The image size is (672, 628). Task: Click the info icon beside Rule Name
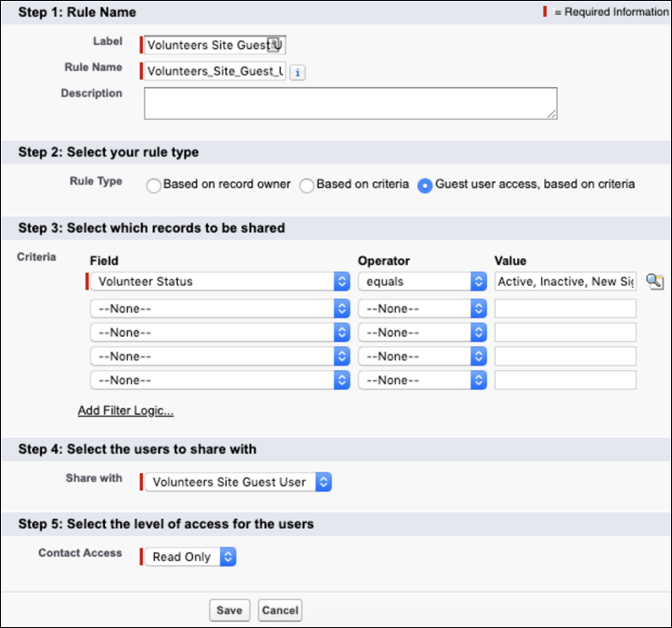[x=297, y=73]
